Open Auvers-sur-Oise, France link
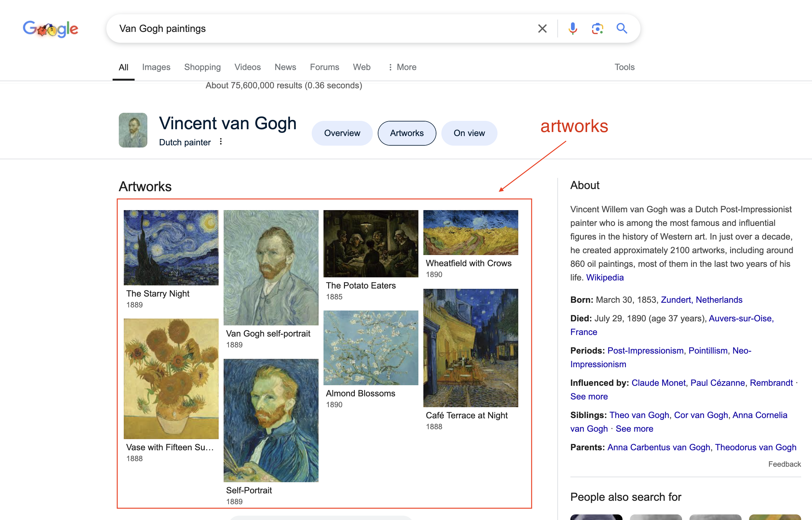Viewport: 812px width, 520px height. [x=672, y=325]
